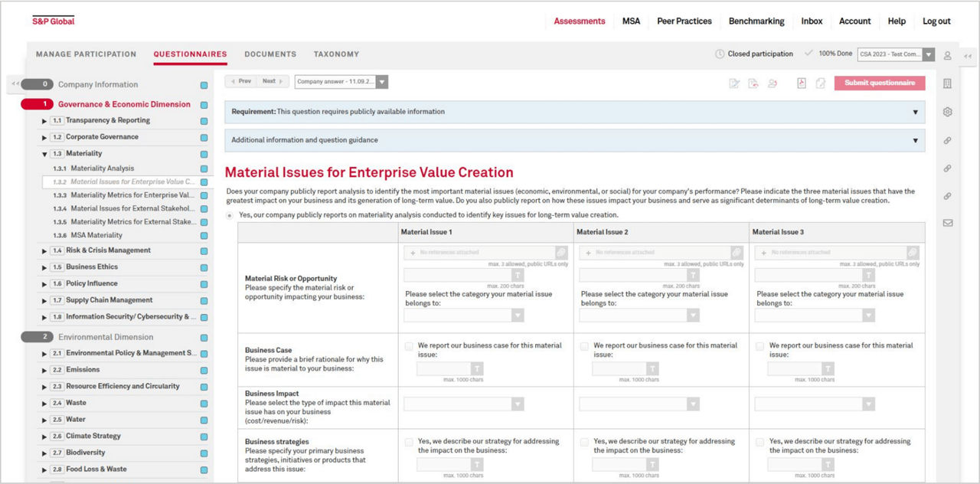
Task: Open Business Impact dropdown for Material Issue 3
Action: pos(868,404)
